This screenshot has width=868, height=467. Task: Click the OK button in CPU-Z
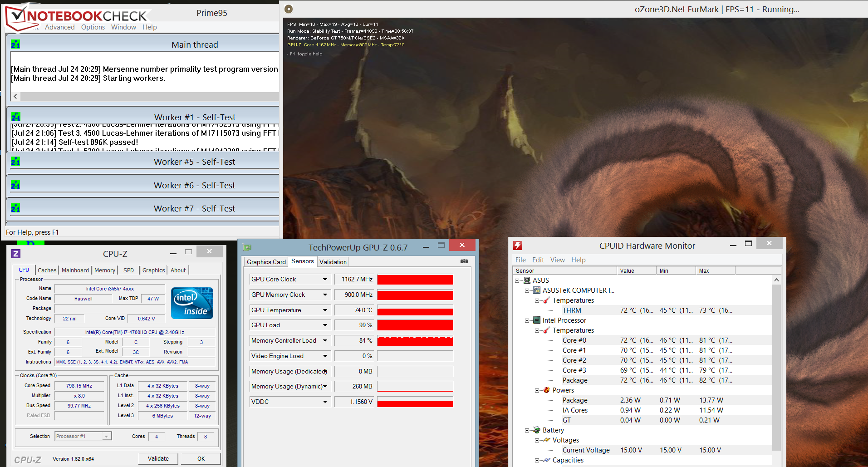[x=201, y=459]
